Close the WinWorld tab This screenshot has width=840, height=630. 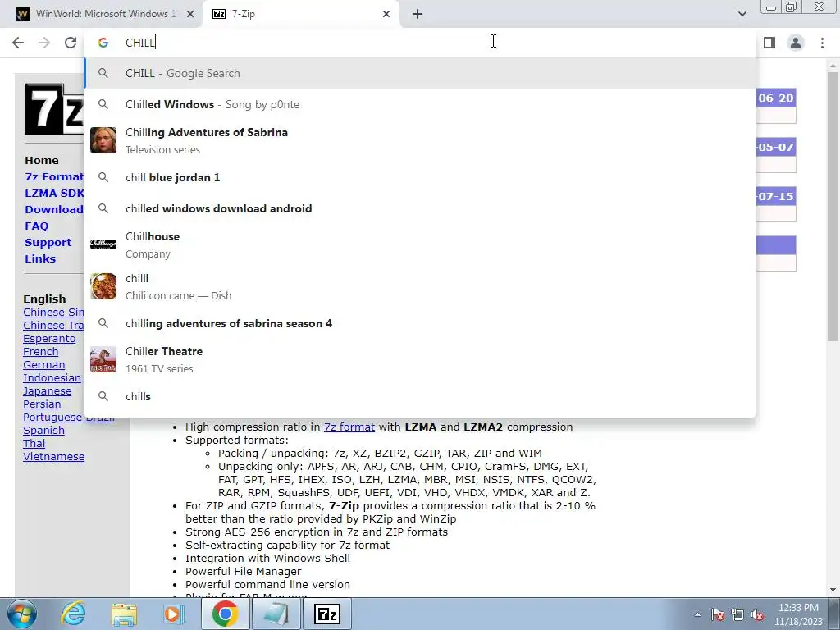[190, 15]
